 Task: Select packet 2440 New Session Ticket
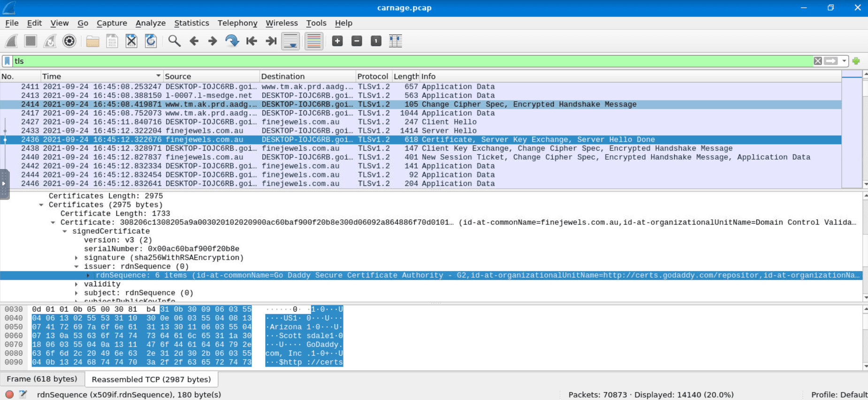pos(420,157)
